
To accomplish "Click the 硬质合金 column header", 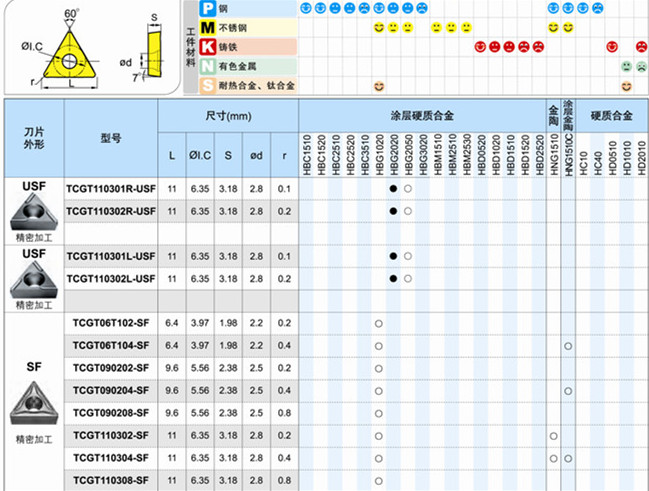I will [611, 116].
